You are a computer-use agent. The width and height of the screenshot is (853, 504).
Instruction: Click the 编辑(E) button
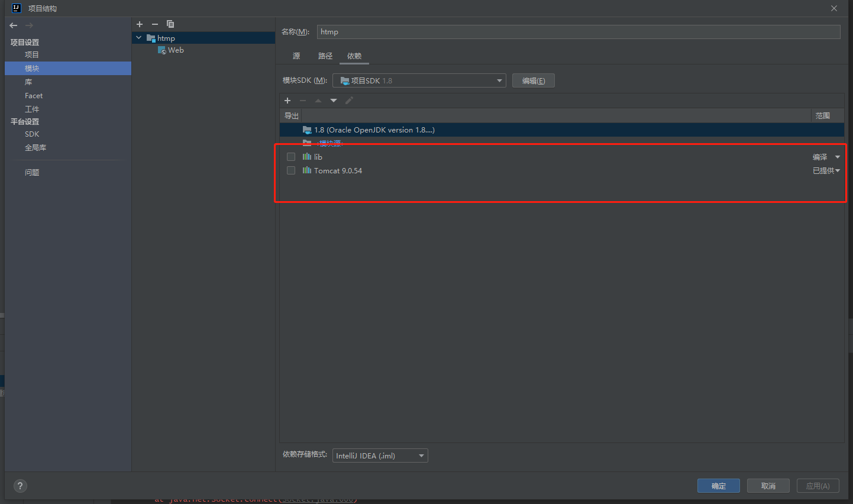534,80
